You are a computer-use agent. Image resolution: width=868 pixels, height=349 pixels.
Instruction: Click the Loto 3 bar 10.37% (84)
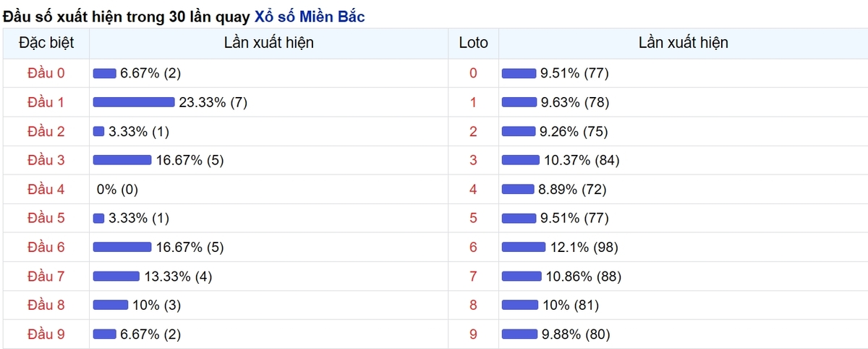(521, 160)
